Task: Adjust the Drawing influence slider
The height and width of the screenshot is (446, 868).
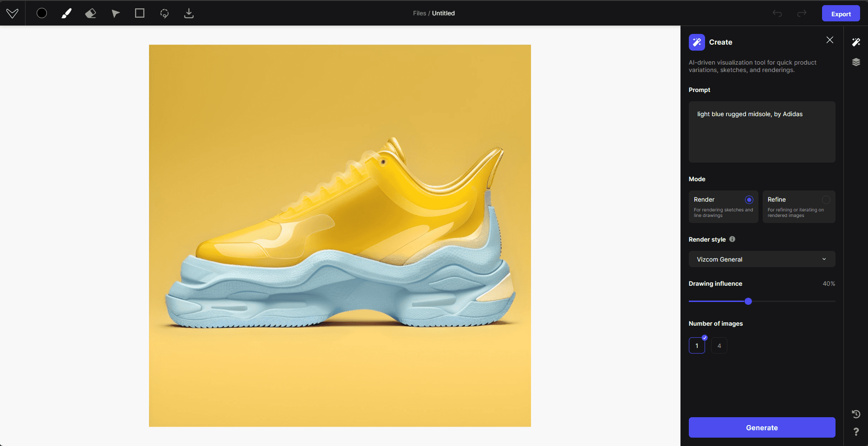Action: click(x=748, y=301)
